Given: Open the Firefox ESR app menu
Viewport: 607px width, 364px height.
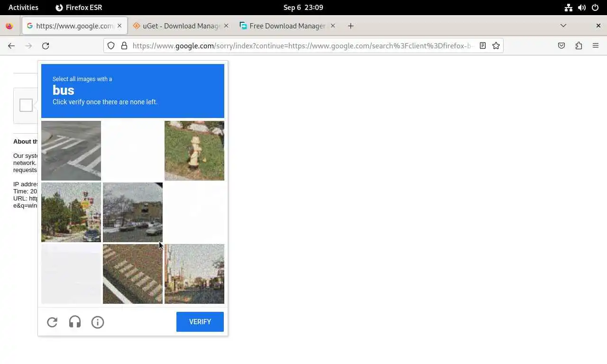Looking at the screenshot, I should (x=79, y=7).
